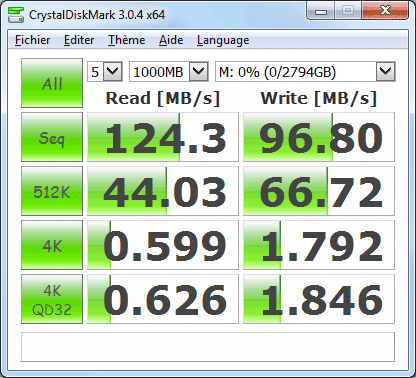Open the Editer menu
Image resolution: width=416 pixels, height=378 pixels.
(79, 40)
